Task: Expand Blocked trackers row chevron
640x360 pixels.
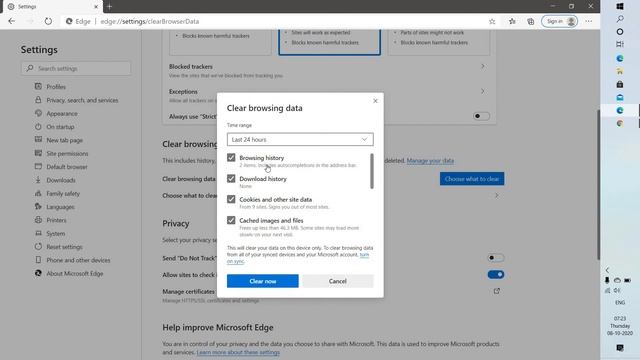Action: click(x=482, y=66)
